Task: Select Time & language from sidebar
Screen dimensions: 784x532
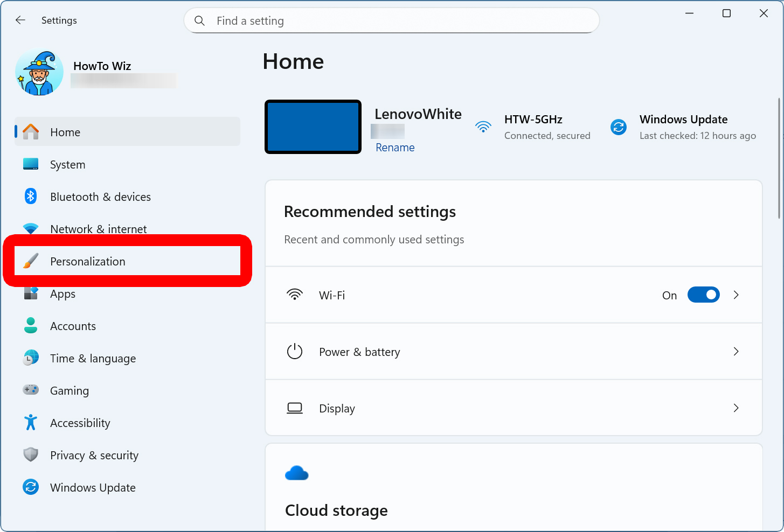Action: point(93,359)
